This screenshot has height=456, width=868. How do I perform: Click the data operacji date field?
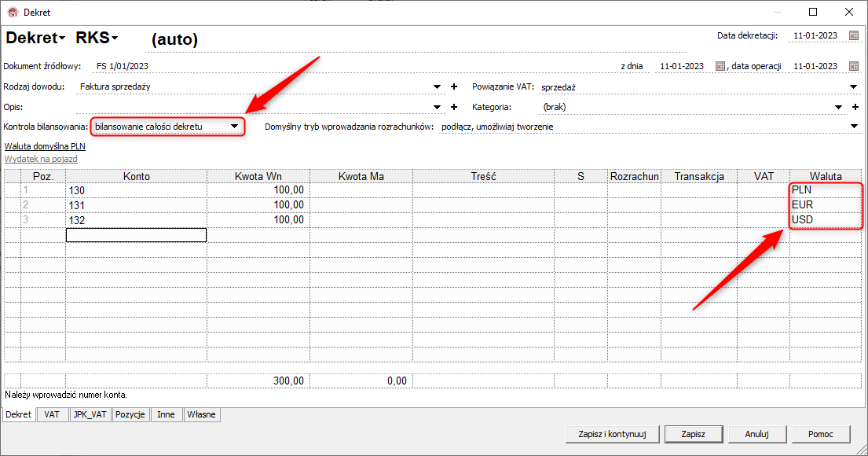tap(815, 66)
